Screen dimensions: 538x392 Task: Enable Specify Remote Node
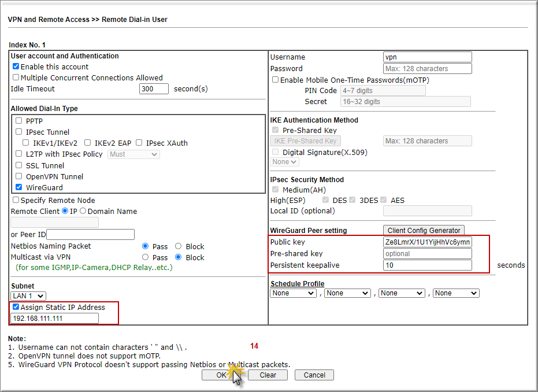[16, 200]
